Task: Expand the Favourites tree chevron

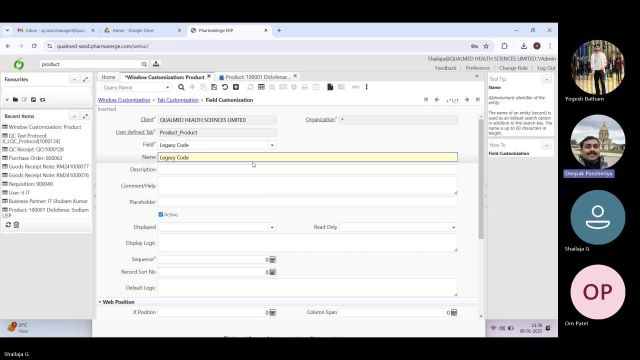Action: click(x=7, y=100)
